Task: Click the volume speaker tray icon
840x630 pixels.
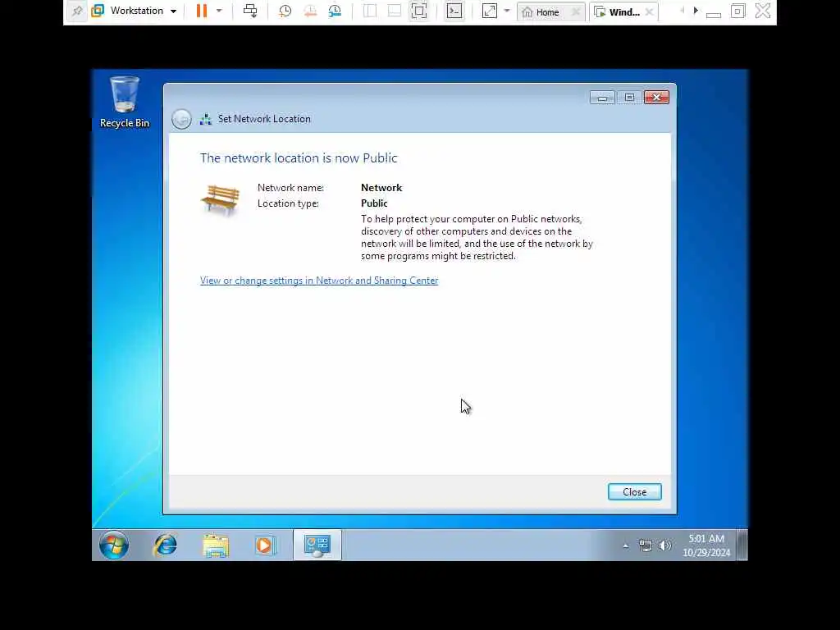Action: point(664,546)
